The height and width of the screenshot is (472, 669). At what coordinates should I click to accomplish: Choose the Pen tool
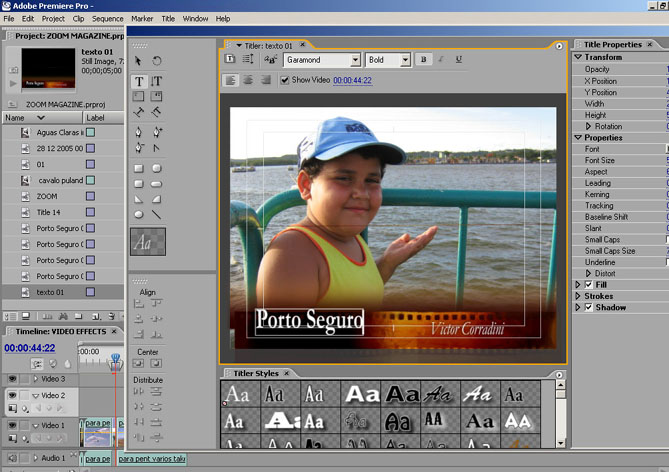(x=139, y=132)
